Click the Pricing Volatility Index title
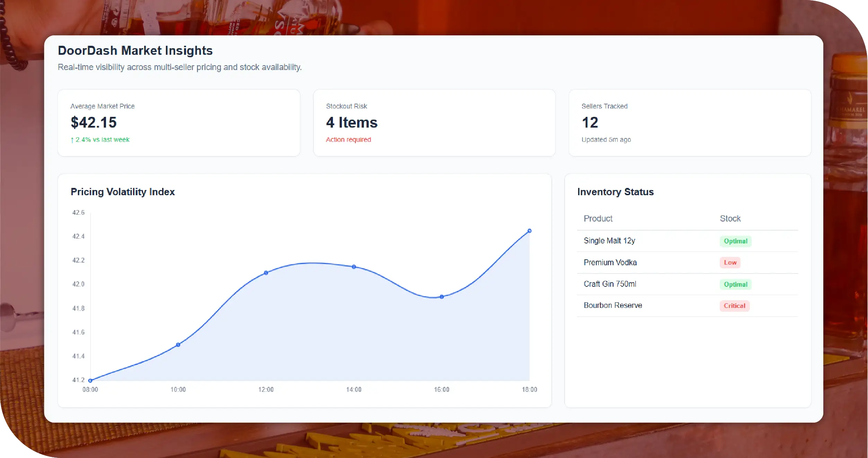This screenshot has width=868, height=458. (123, 192)
